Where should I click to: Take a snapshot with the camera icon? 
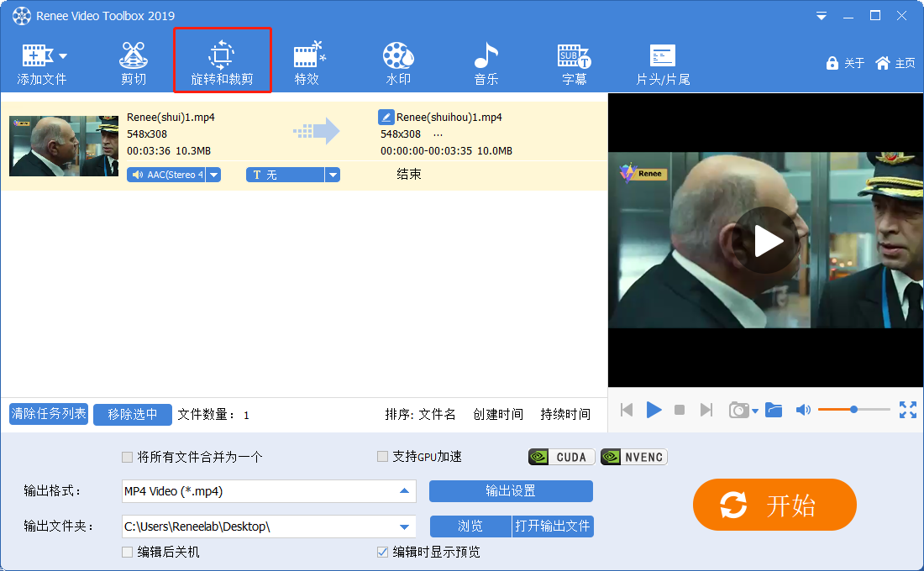pyautogui.click(x=739, y=410)
